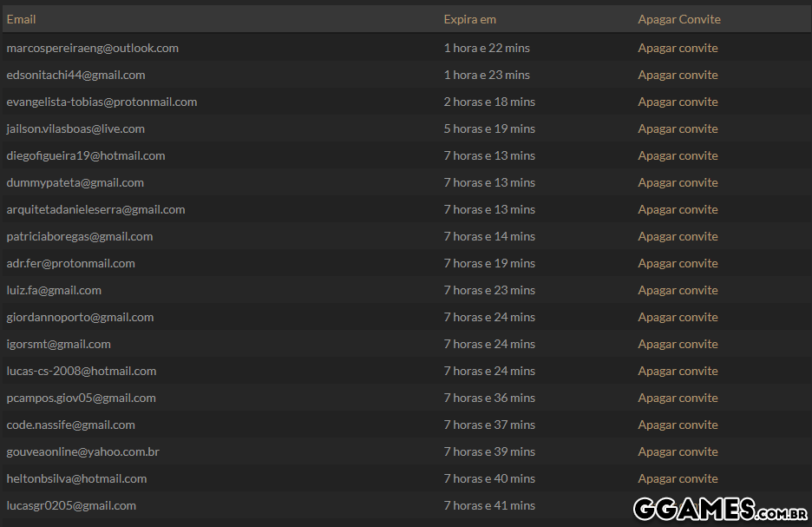Click Apagar convite for diegofigueira19@hotmail.com
Screen dimensions: 812x527
[678, 155]
